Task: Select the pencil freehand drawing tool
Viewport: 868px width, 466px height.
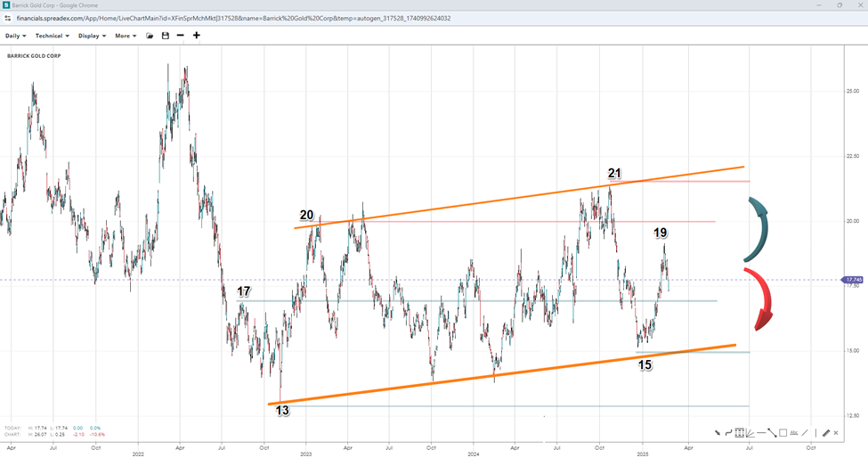Action: [x=826, y=433]
